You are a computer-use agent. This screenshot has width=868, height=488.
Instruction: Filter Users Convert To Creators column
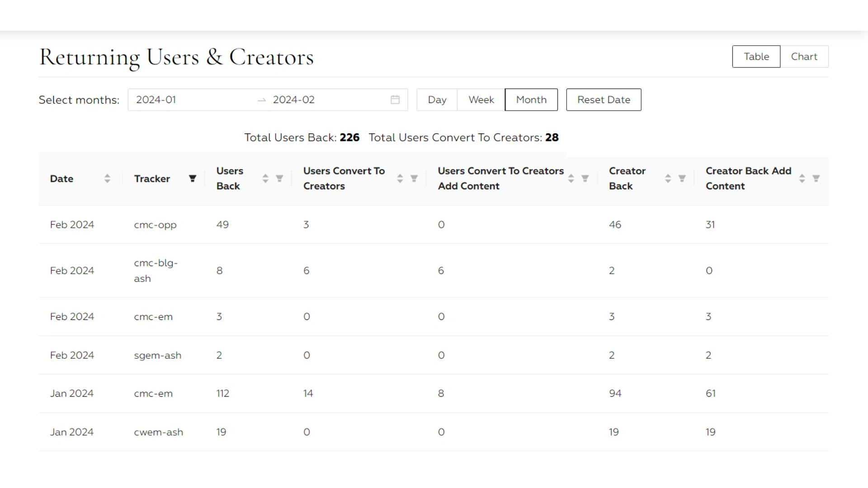click(414, 178)
